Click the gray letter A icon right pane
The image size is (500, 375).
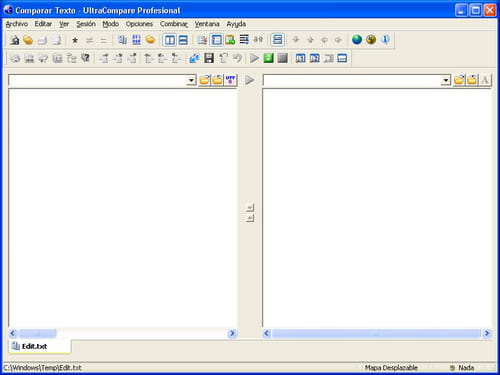[x=485, y=80]
